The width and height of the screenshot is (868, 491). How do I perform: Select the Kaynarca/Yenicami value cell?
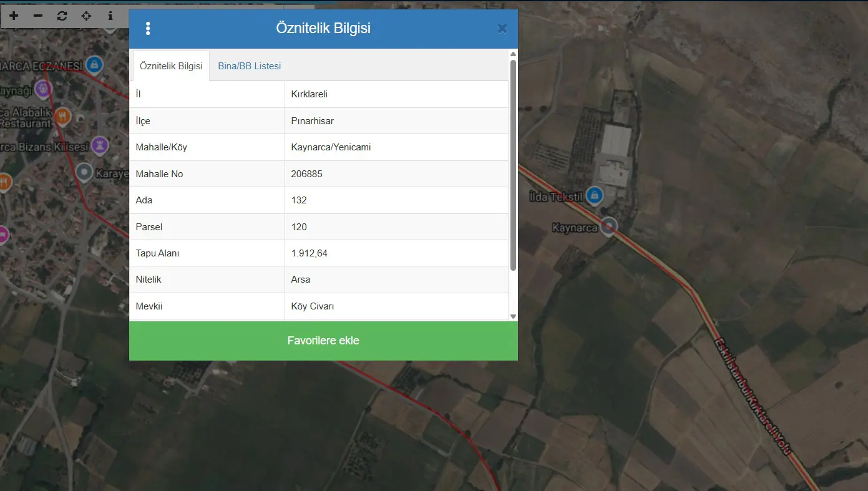[396, 147]
